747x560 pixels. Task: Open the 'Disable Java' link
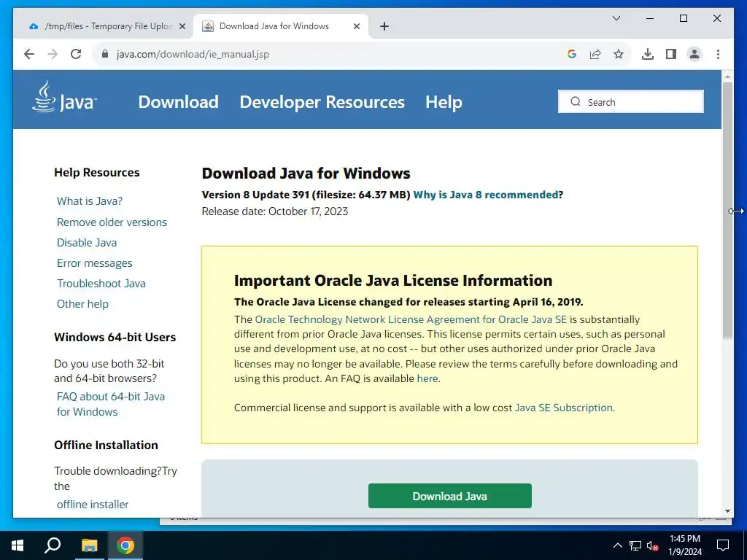(x=87, y=242)
